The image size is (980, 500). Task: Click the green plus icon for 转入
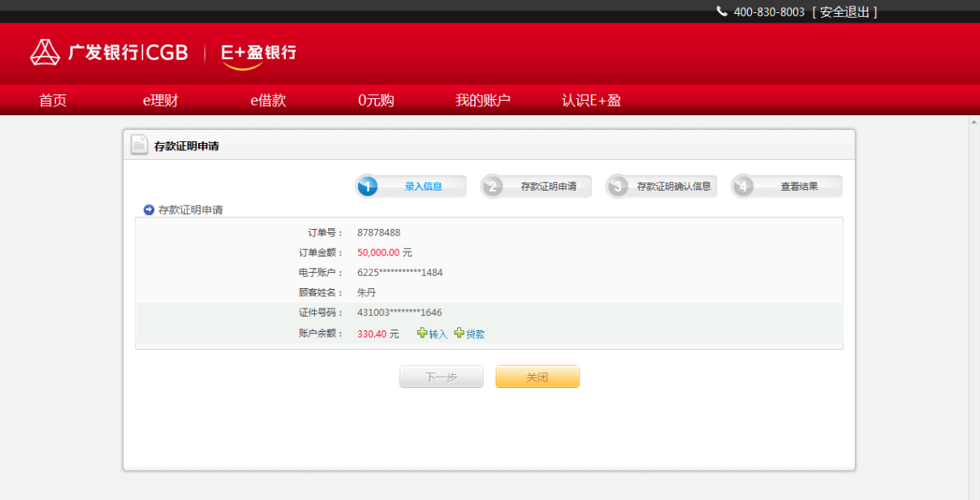tap(421, 333)
